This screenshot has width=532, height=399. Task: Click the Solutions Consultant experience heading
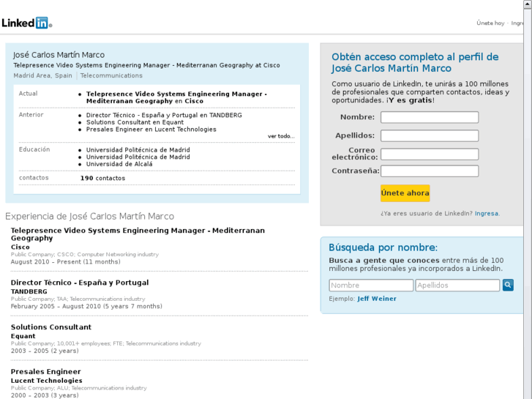[51, 327]
